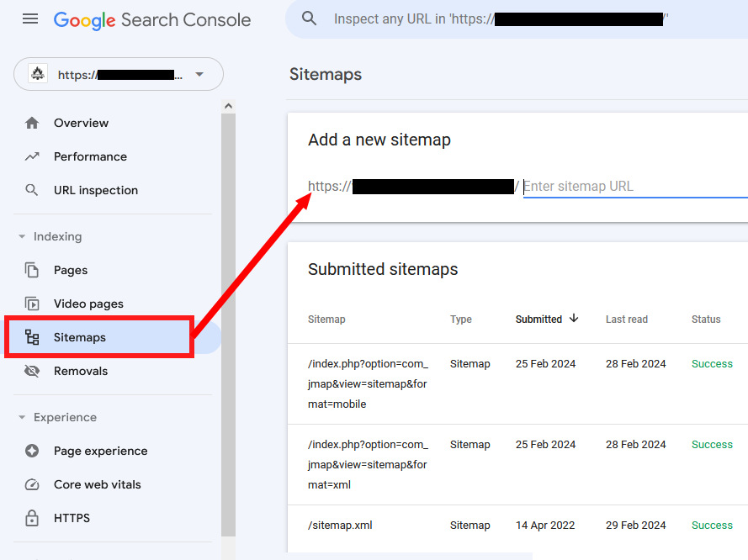Open the /sitemap.xml sitemap row
This screenshot has height=560, width=748.
click(x=340, y=526)
